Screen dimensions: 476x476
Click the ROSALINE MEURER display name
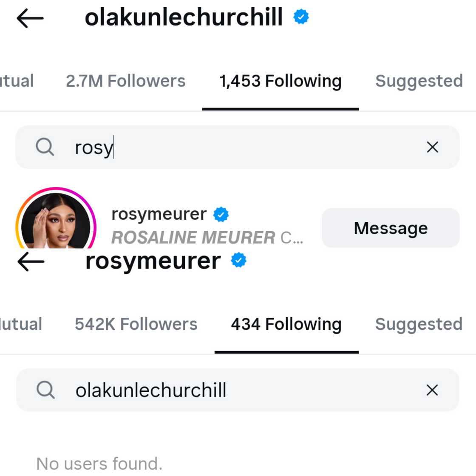point(192,238)
